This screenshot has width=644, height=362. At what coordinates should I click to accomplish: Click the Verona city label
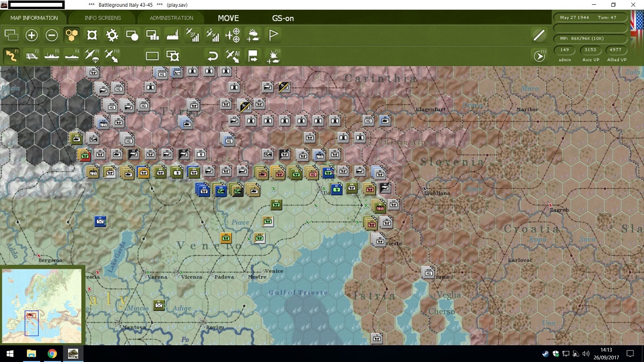point(158,277)
